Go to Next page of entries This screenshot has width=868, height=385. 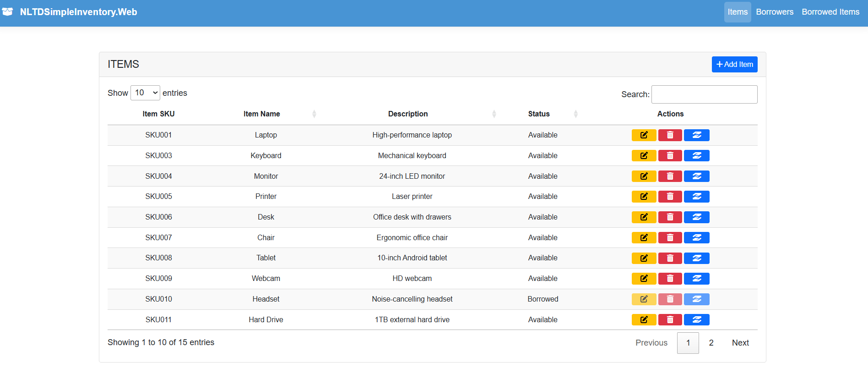tap(740, 343)
